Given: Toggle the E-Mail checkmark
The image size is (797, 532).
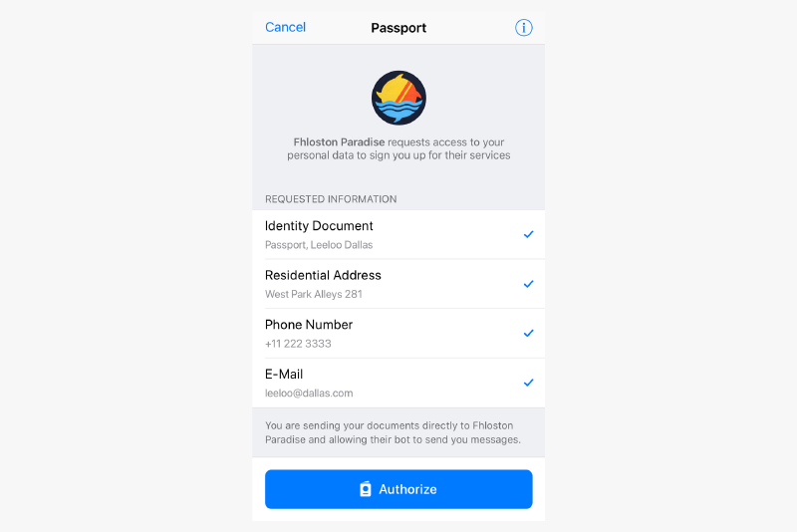Looking at the screenshot, I should pos(529,383).
